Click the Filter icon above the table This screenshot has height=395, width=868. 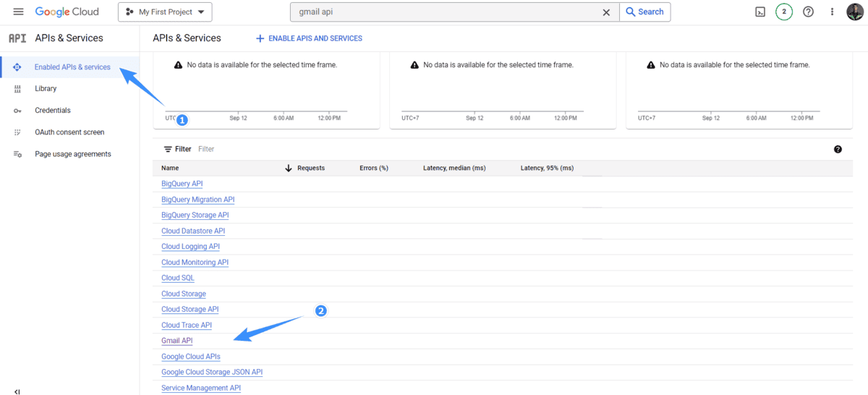coord(168,149)
